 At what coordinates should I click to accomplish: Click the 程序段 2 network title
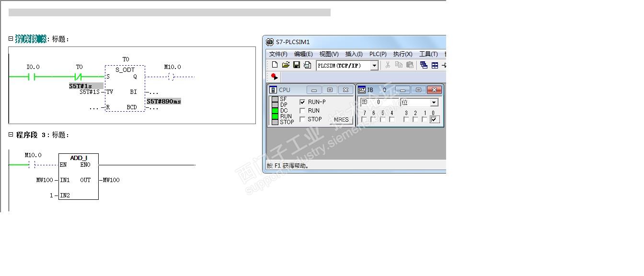31,39
